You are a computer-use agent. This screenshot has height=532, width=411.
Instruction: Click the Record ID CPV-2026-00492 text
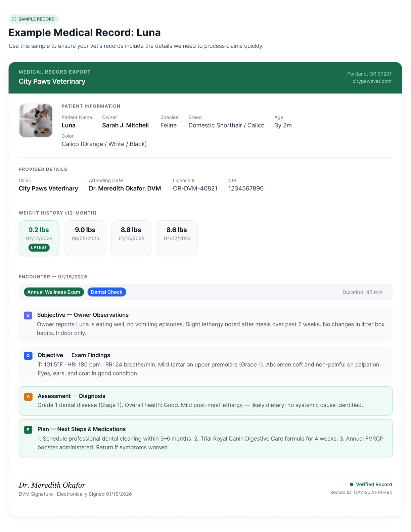[361, 492]
